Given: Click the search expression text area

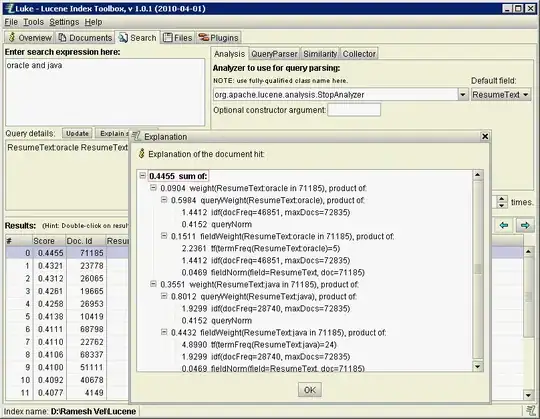Looking at the screenshot, I should (x=105, y=92).
